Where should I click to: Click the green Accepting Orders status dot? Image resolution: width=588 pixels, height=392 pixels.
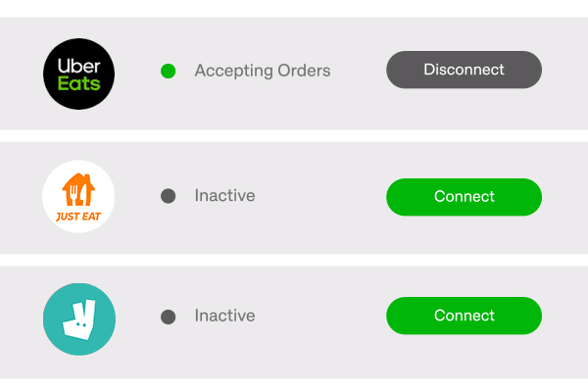tap(168, 71)
